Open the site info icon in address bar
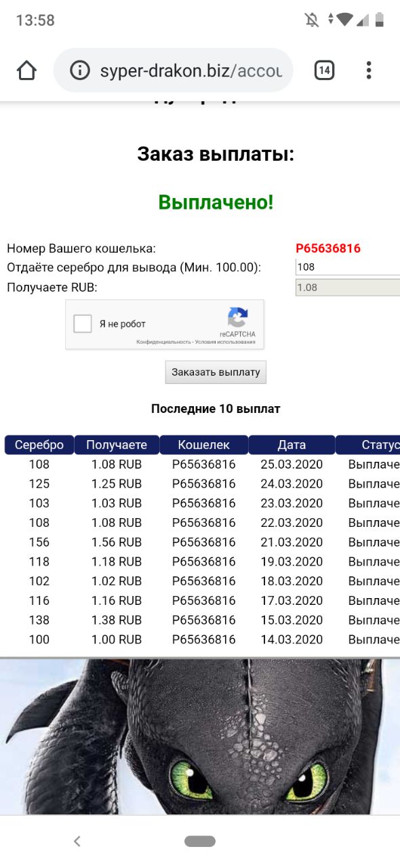This screenshot has width=400, height=868. 80,71
